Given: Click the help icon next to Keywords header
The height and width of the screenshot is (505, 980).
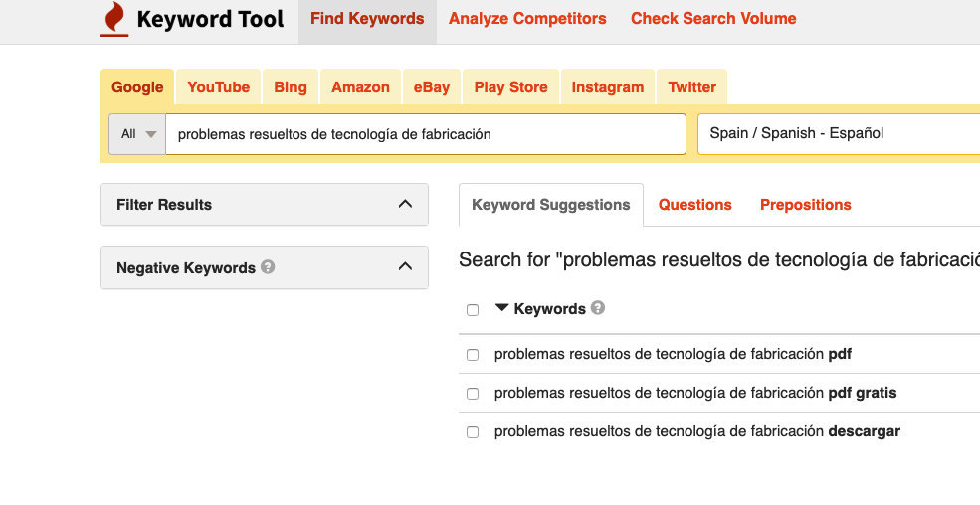Looking at the screenshot, I should coord(598,308).
